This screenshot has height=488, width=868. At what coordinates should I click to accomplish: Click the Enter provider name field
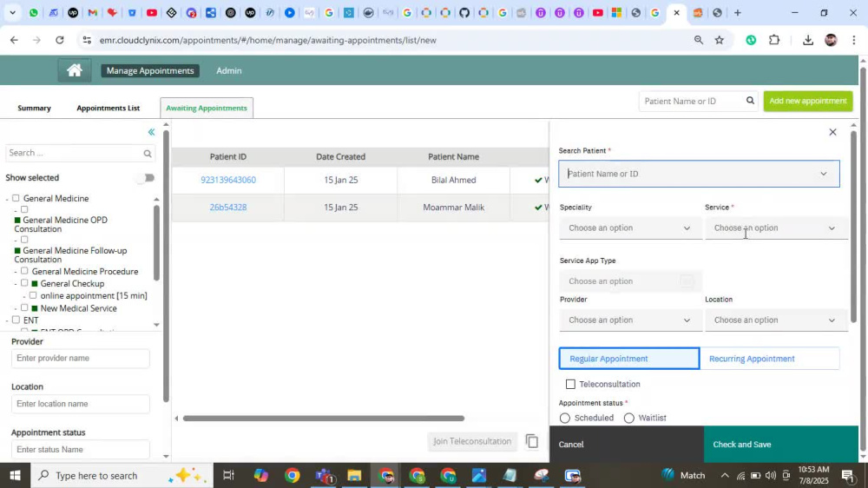click(80, 359)
